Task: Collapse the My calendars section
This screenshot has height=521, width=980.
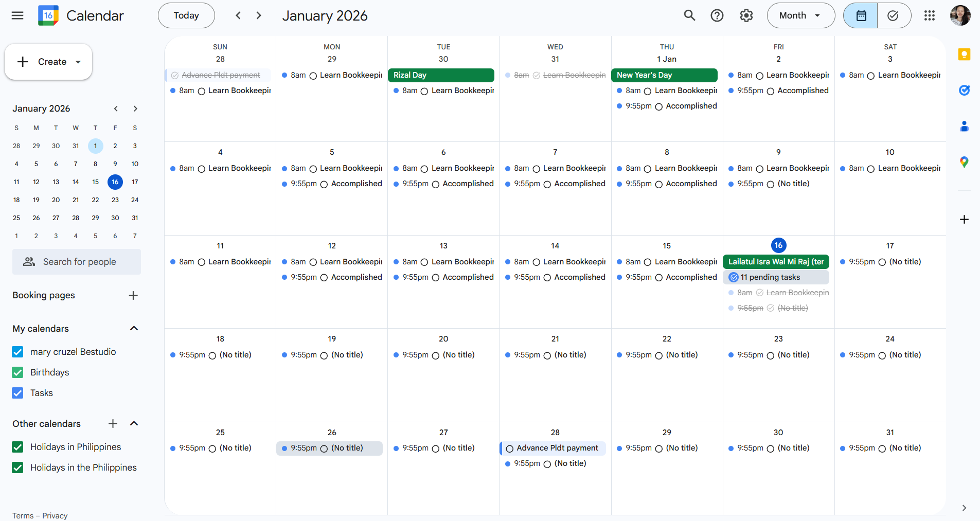Action: coord(134,329)
